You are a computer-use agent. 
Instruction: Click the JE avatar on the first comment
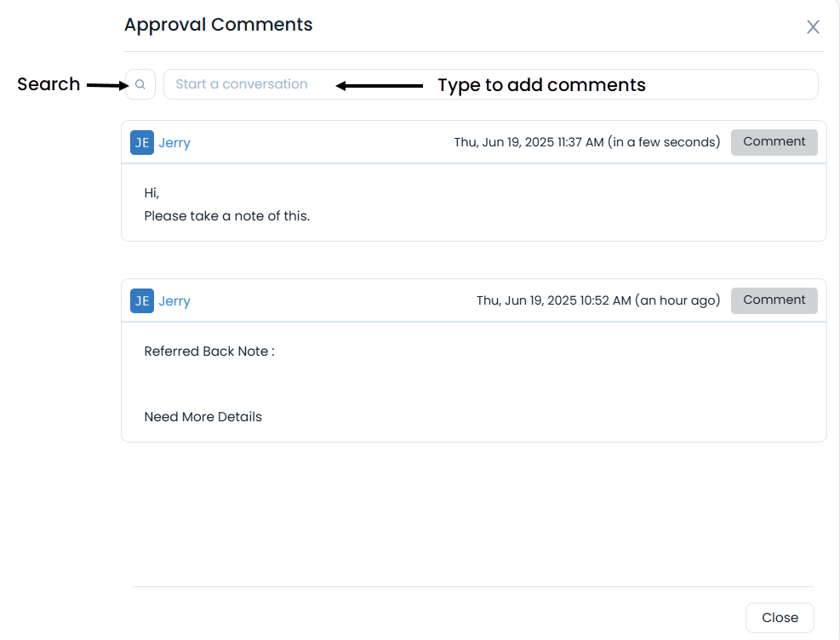pos(141,142)
